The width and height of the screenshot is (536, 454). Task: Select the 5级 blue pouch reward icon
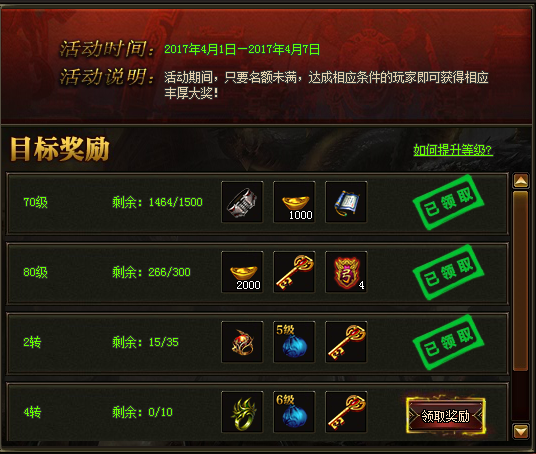coord(294,342)
